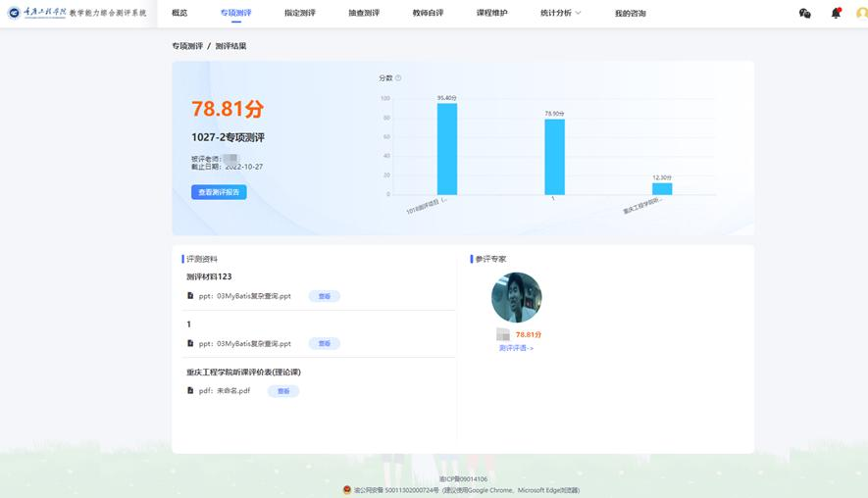Click 专项测评 in the breadcrumb
Image resolution: width=868 pixels, height=498 pixels.
click(187, 46)
